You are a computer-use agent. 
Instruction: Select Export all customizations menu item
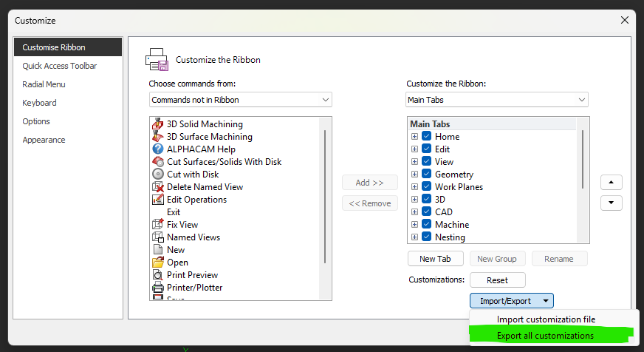click(x=545, y=336)
